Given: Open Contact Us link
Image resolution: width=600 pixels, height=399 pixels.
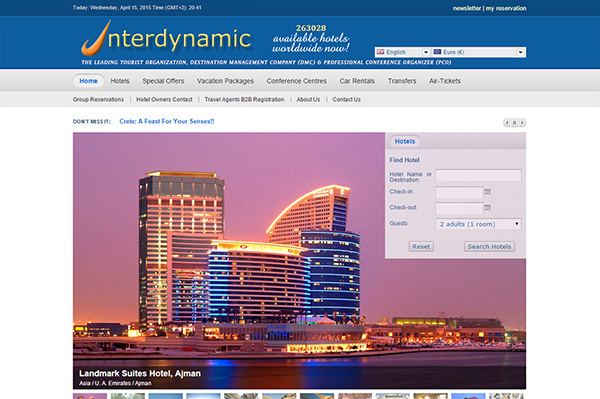Looking at the screenshot, I should [x=346, y=99].
